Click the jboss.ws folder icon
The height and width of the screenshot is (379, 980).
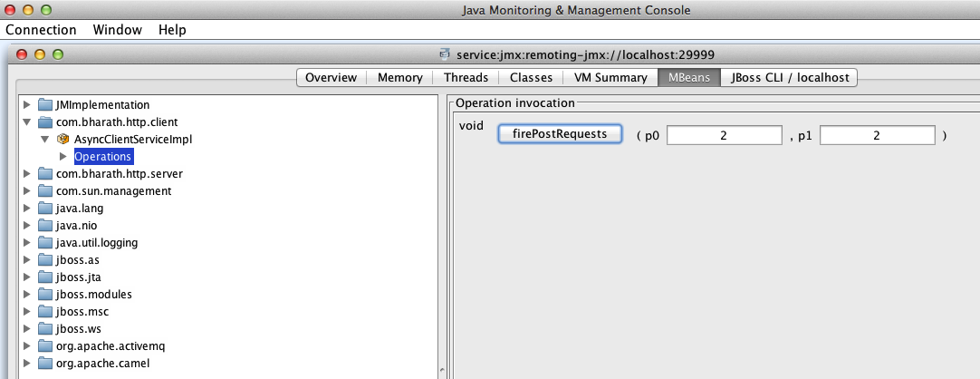(45, 328)
